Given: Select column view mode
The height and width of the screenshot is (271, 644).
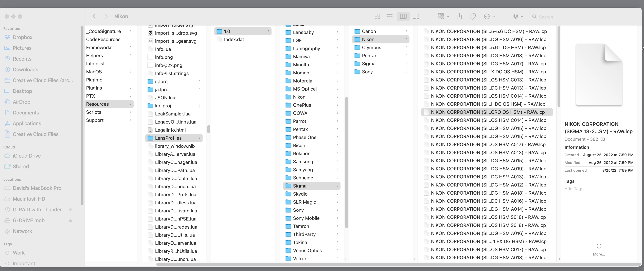Looking at the screenshot, I should click(403, 16).
